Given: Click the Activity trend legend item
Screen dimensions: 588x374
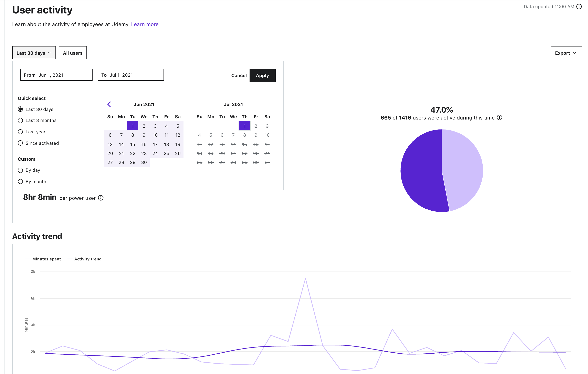Looking at the screenshot, I should pyautogui.click(x=88, y=259).
